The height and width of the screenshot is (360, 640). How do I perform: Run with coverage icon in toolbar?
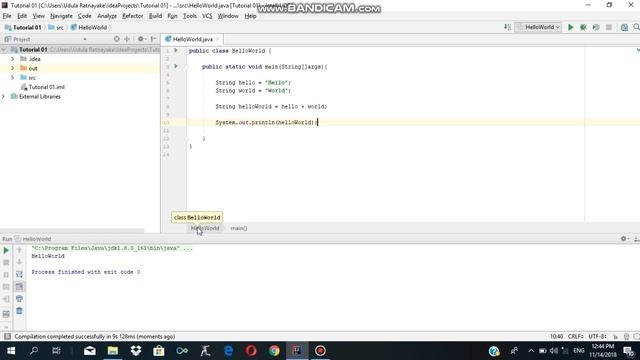pos(596,27)
